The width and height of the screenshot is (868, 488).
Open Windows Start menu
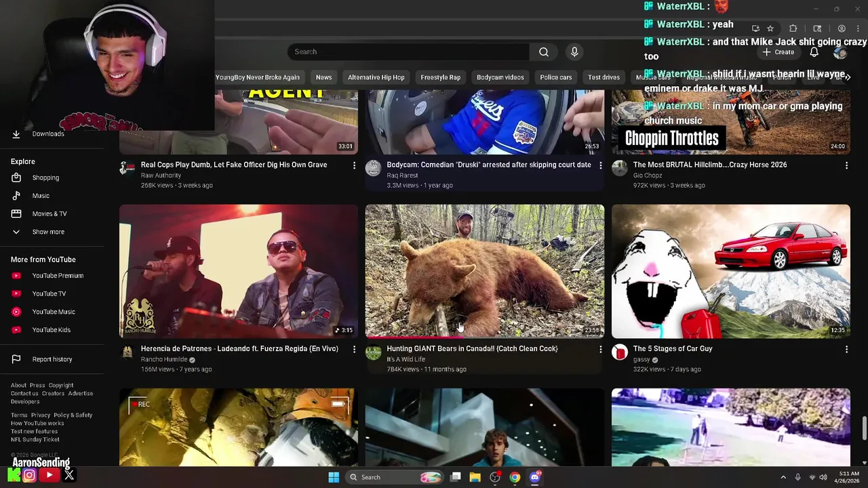coord(334,477)
